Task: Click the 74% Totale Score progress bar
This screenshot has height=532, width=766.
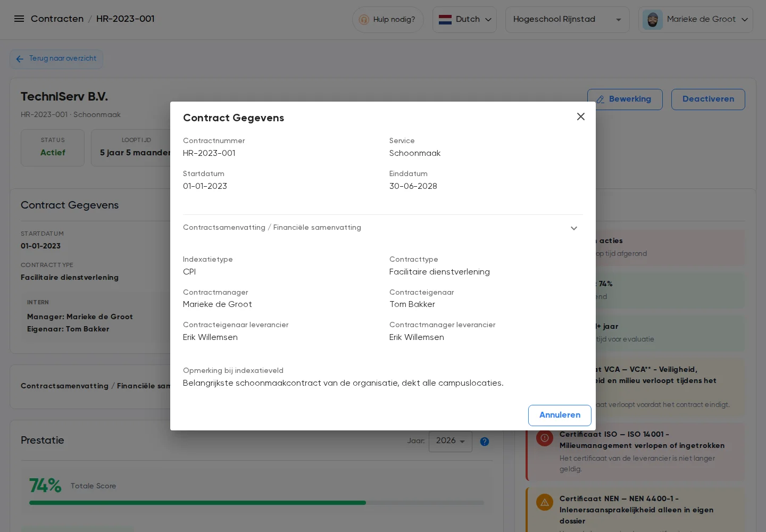Action: coord(256,503)
